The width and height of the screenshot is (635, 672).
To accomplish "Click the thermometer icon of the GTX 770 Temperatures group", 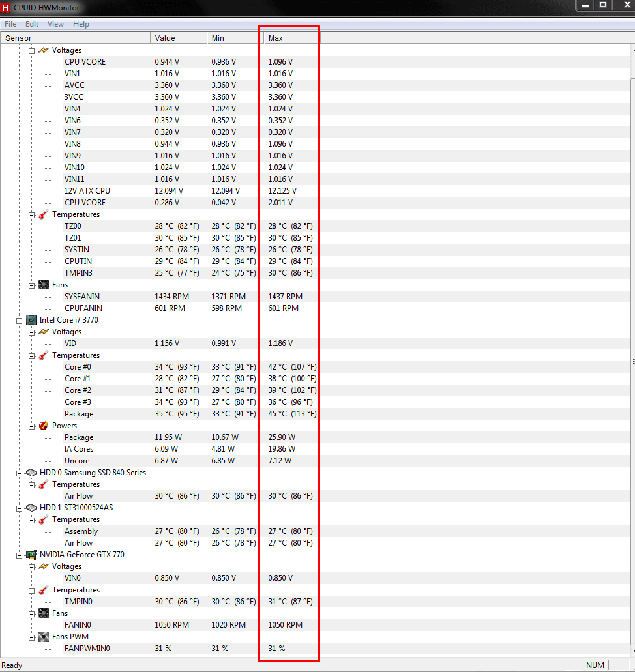I will click(43, 590).
